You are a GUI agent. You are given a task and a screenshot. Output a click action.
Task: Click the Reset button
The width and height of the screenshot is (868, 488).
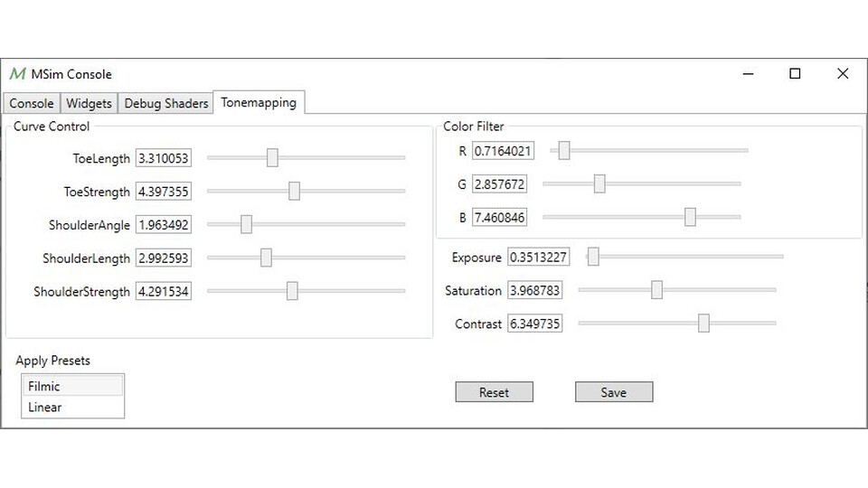click(495, 391)
